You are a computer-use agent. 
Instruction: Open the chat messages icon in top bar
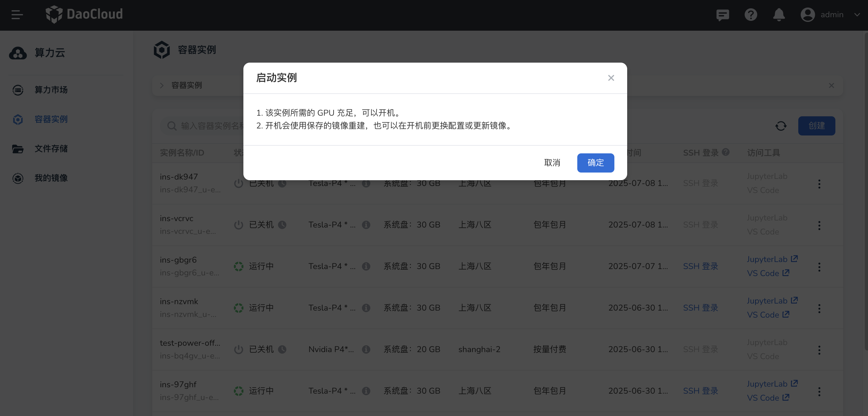pos(722,15)
